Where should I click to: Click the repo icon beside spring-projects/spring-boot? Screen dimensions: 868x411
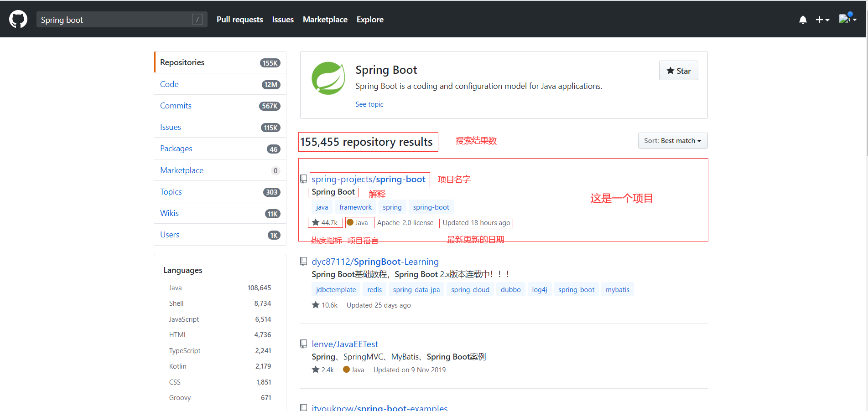[x=303, y=179]
